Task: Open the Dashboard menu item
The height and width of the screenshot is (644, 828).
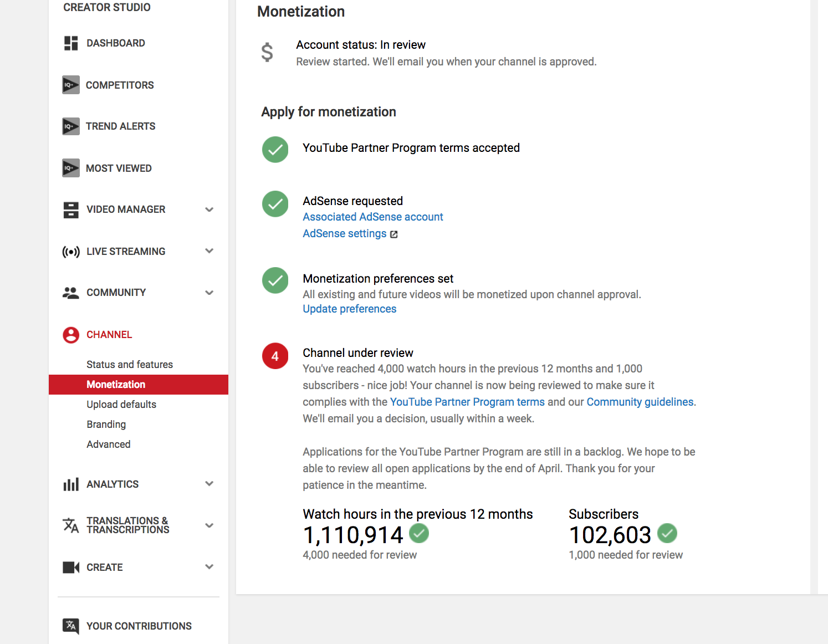Action: point(116,43)
